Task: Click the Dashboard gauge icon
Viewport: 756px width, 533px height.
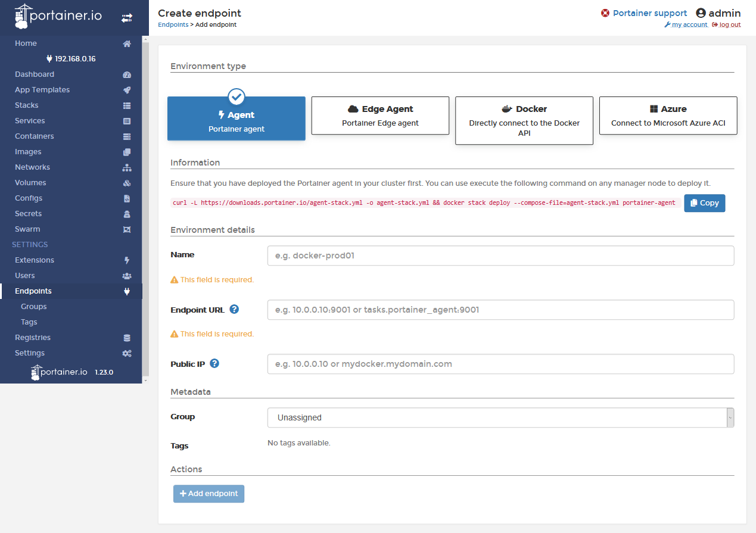Action: pos(126,74)
